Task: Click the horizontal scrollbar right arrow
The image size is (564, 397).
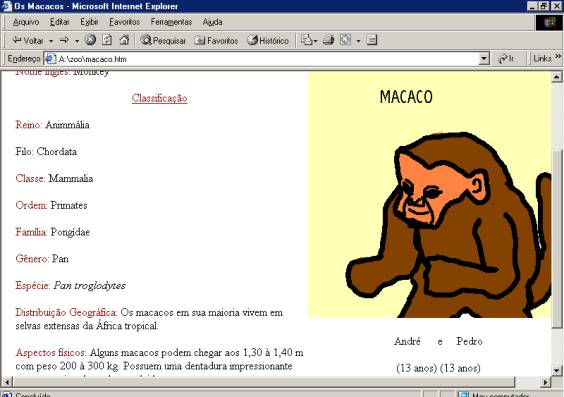Action: coord(546,382)
